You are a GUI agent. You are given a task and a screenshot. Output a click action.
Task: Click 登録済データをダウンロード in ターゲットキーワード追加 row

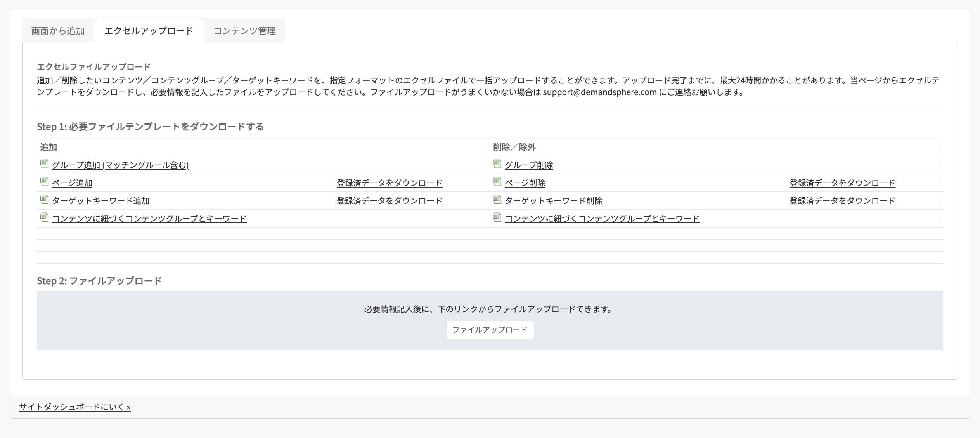tap(390, 201)
